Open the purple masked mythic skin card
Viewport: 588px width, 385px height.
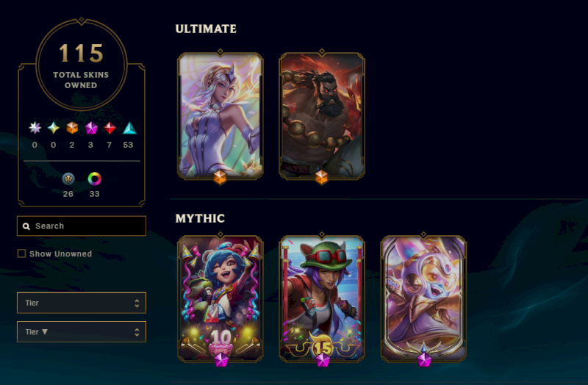(424, 299)
